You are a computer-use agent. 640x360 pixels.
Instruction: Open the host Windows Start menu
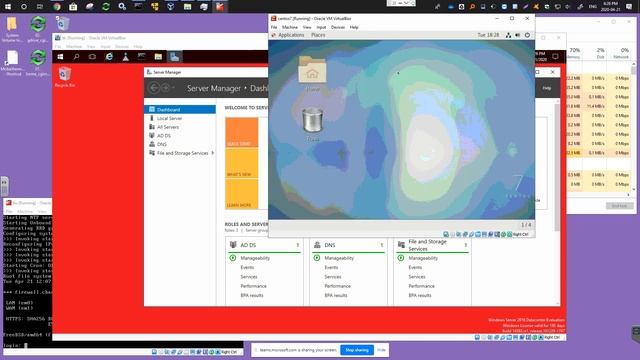click(x=8, y=7)
